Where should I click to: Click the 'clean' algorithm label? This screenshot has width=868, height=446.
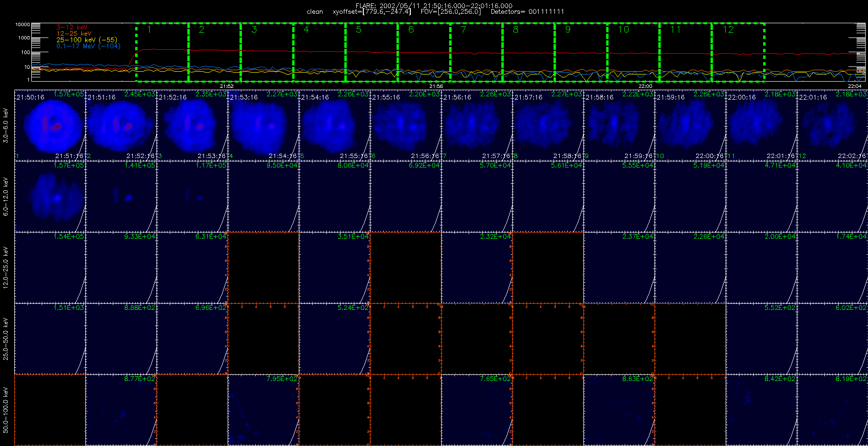pos(315,11)
